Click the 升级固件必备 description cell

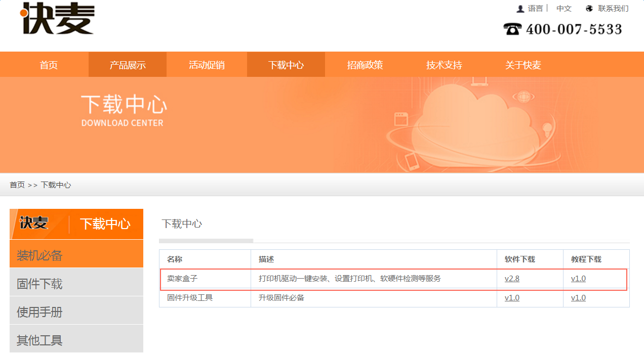click(374, 298)
